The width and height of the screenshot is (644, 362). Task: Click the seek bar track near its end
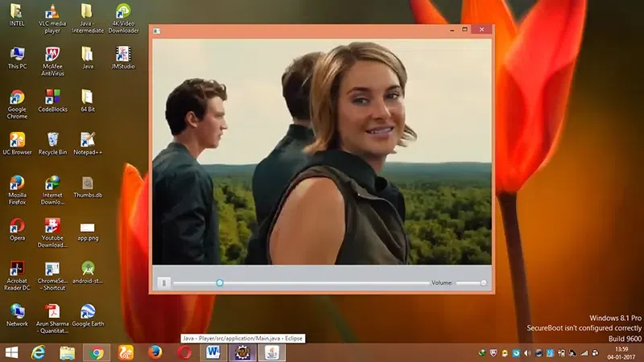tap(423, 283)
